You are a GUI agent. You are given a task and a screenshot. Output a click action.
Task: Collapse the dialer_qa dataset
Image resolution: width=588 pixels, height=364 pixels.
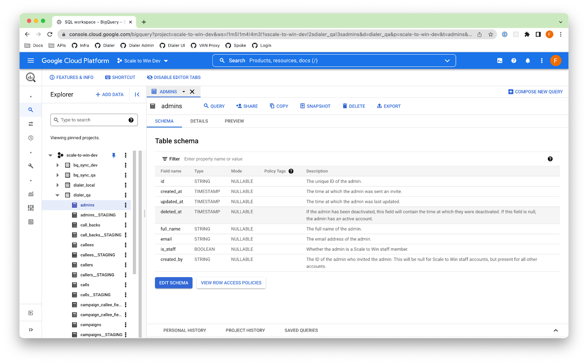pos(57,195)
